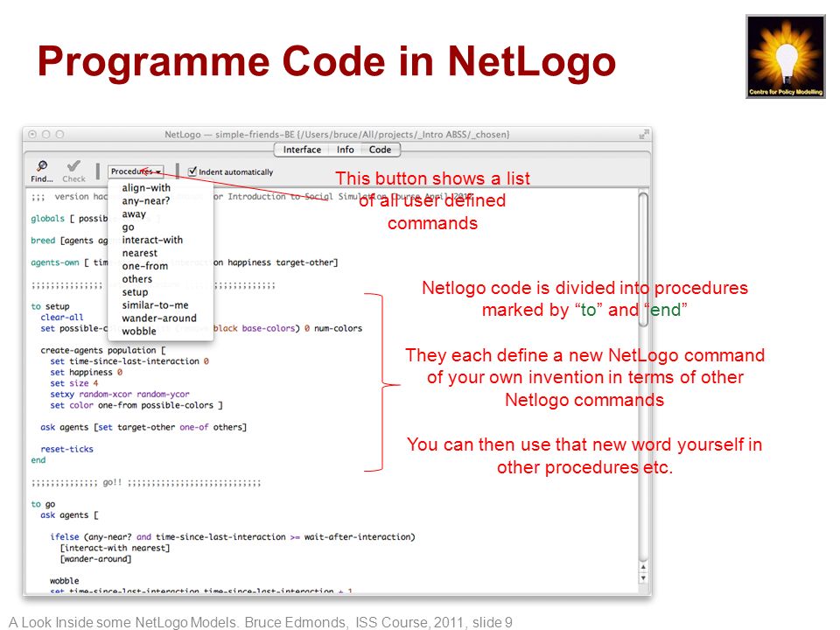Viewport: 840px width, 630px height.
Task: Select similar-to-me procedure entry
Action: (x=156, y=304)
